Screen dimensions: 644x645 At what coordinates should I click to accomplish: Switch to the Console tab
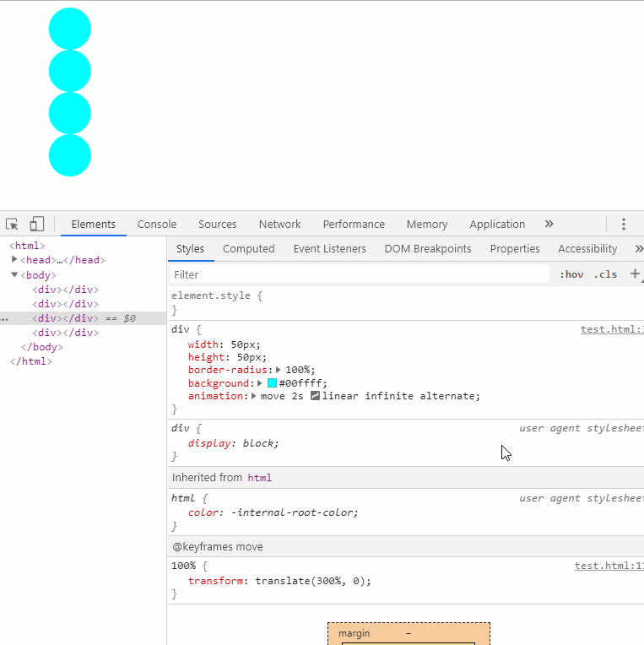point(157,225)
